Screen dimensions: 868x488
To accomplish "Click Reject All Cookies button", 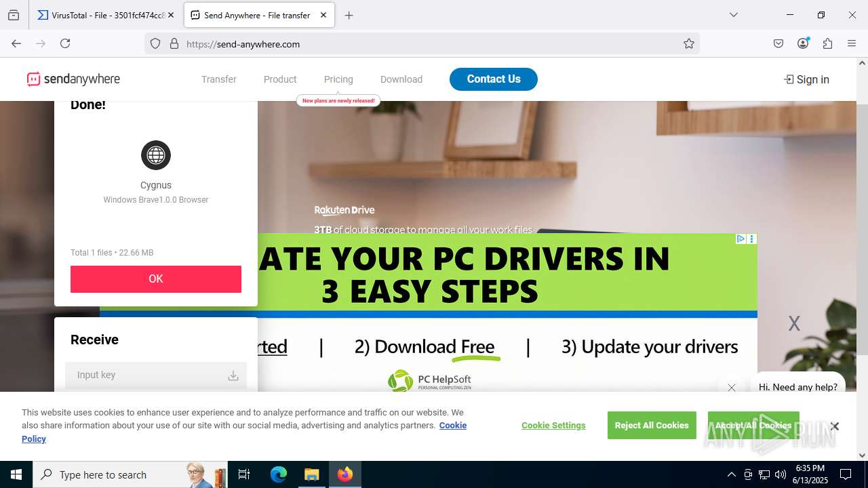I will pos(652,425).
